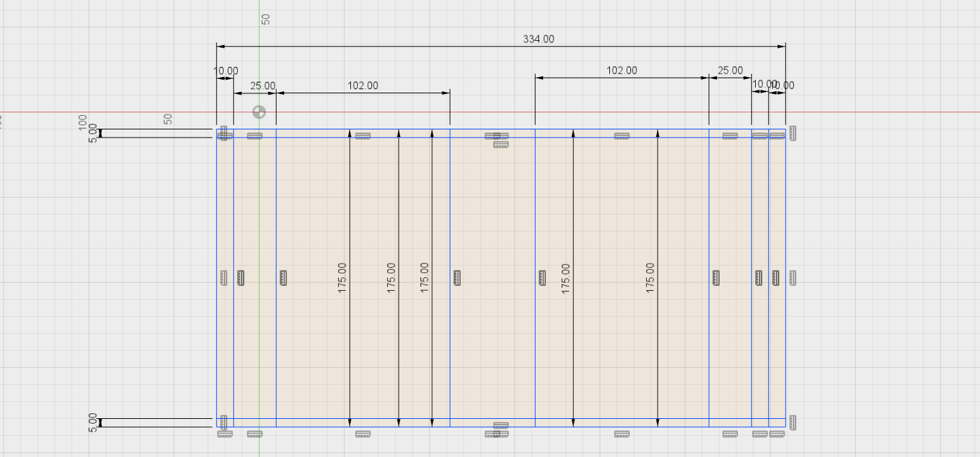This screenshot has width=980, height=457.
Task: Select bottom horizontal constraint icon under the right 25.00 segment
Action: click(x=731, y=434)
